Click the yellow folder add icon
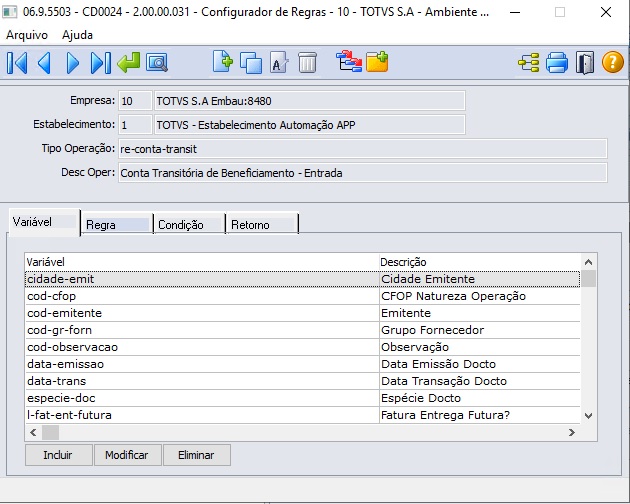This screenshot has height=504, width=630. pos(377,62)
